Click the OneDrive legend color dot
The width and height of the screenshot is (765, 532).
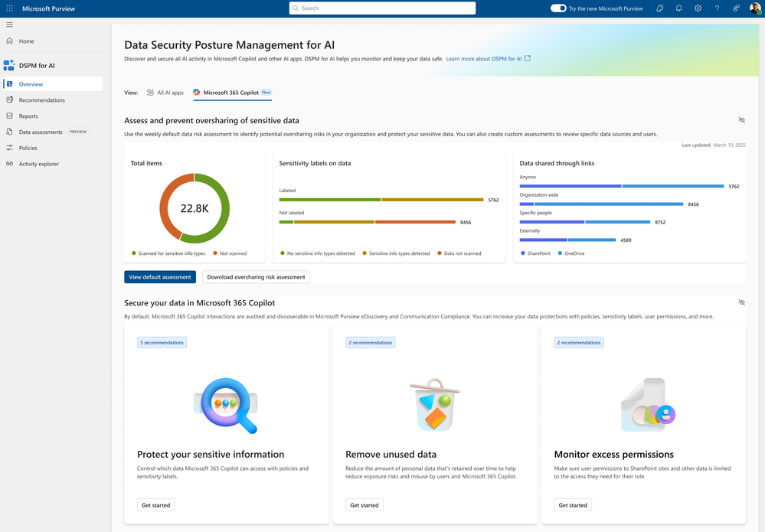click(560, 253)
